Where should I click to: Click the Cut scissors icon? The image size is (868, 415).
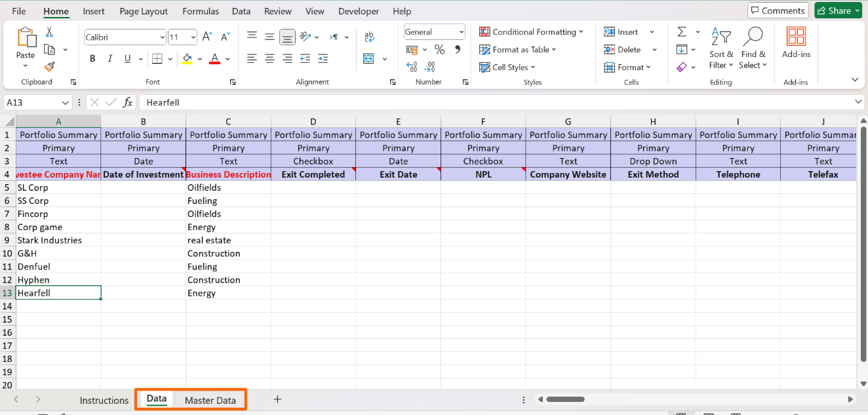pyautogui.click(x=49, y=32)
